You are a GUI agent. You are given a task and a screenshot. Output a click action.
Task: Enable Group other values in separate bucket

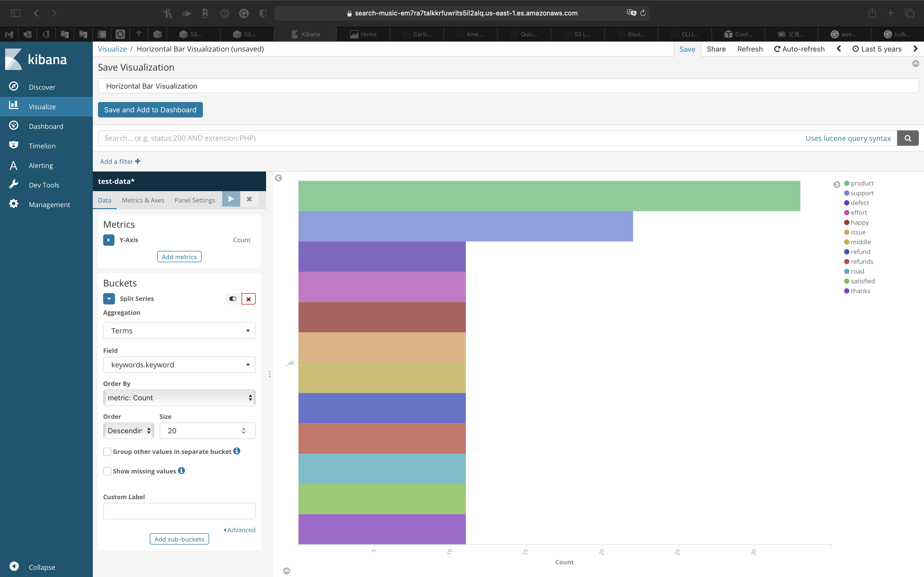click(x=107, y=452)
